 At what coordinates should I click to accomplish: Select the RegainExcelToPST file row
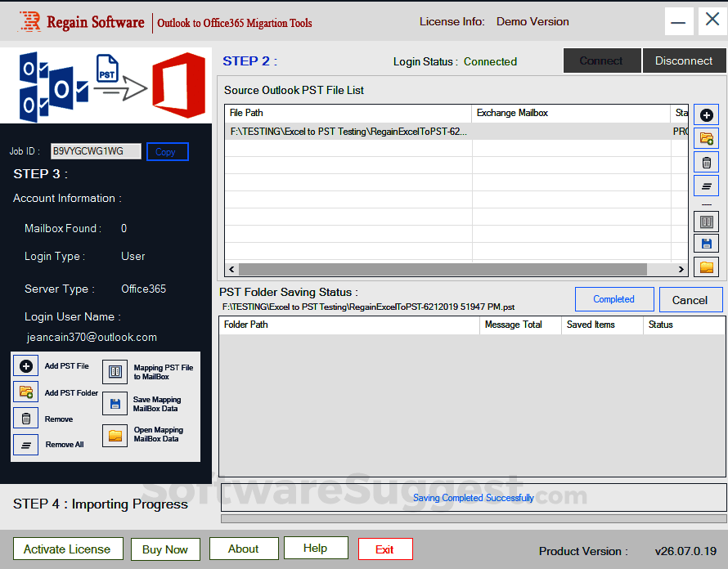[349, 131]
